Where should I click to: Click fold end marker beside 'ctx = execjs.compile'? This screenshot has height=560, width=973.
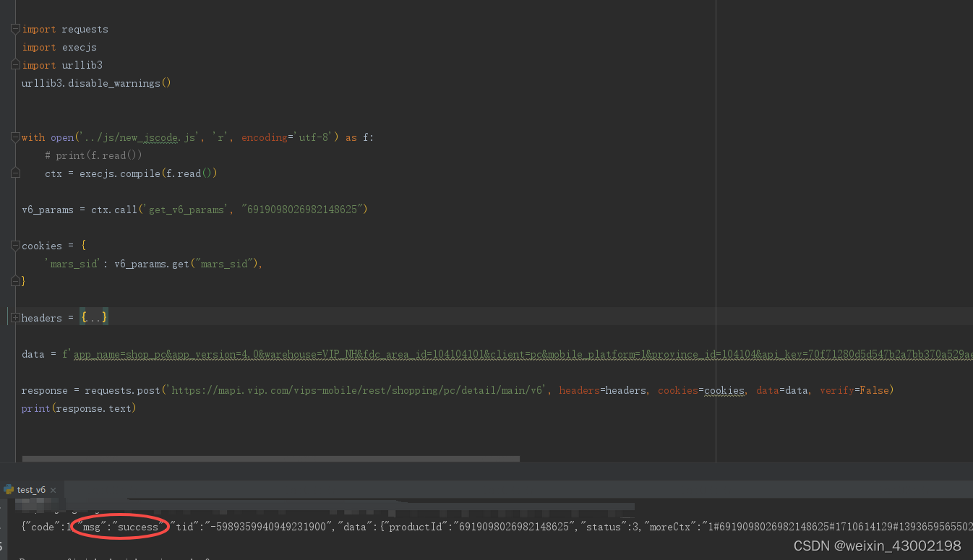coord(15,173)
